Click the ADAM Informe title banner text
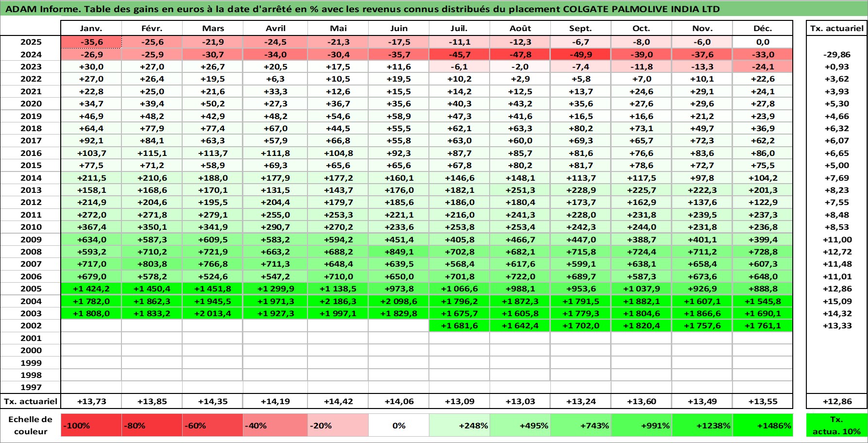Viewport: 868px width, 443px height. point(363,9)
